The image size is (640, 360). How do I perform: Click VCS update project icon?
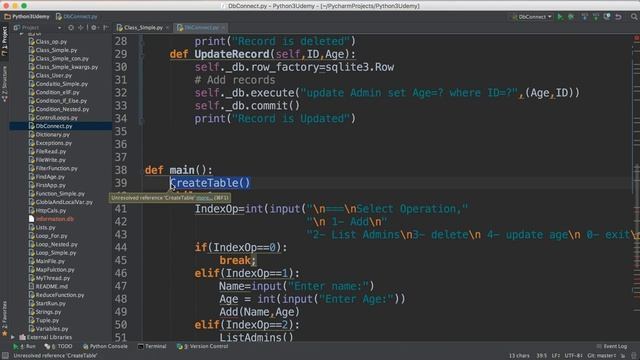coord(584,17)
